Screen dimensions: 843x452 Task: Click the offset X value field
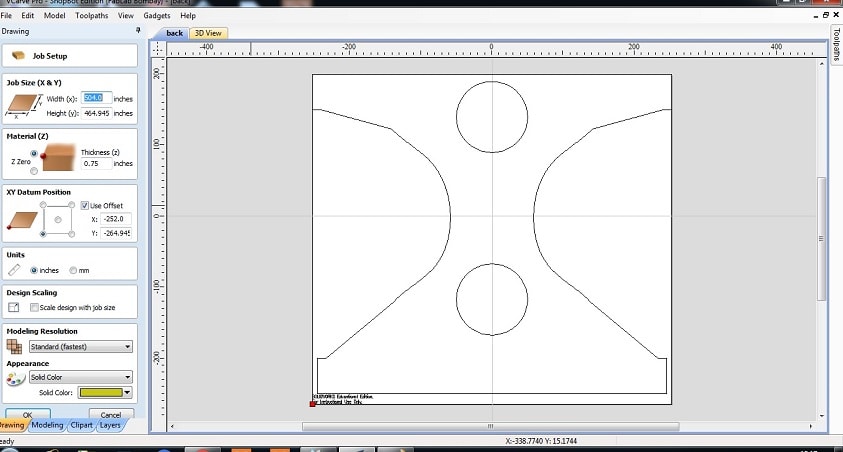116,219
